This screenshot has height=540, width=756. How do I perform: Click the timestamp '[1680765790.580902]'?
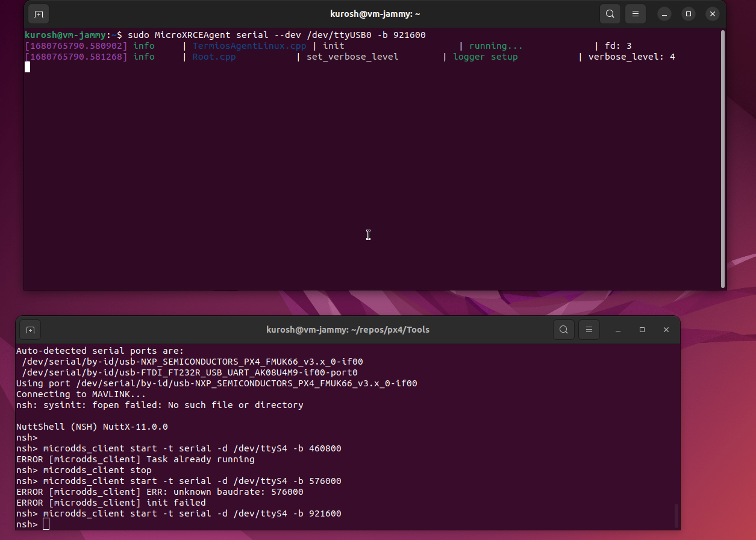[x=76, y=46]
